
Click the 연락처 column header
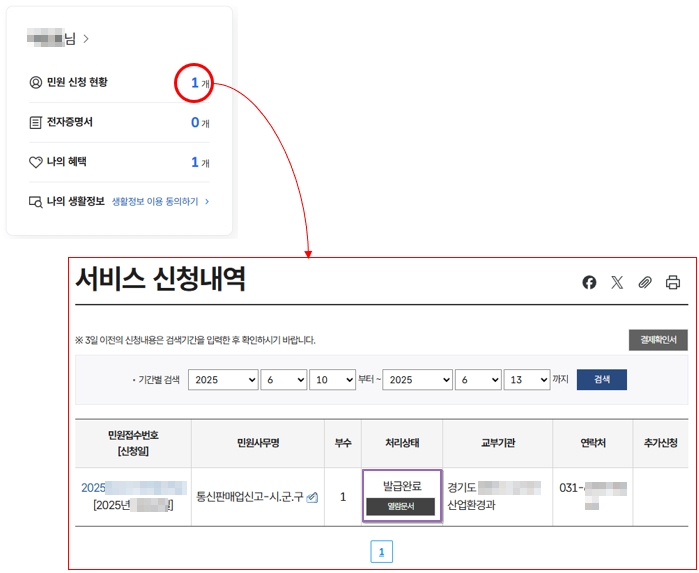[593, 443]
